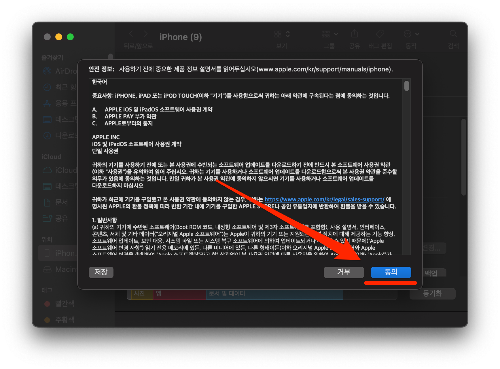Viewport: 500px width, 369px height.
Task: Select 데스크탑 under the iCloud section
Action: coord(60,186)
